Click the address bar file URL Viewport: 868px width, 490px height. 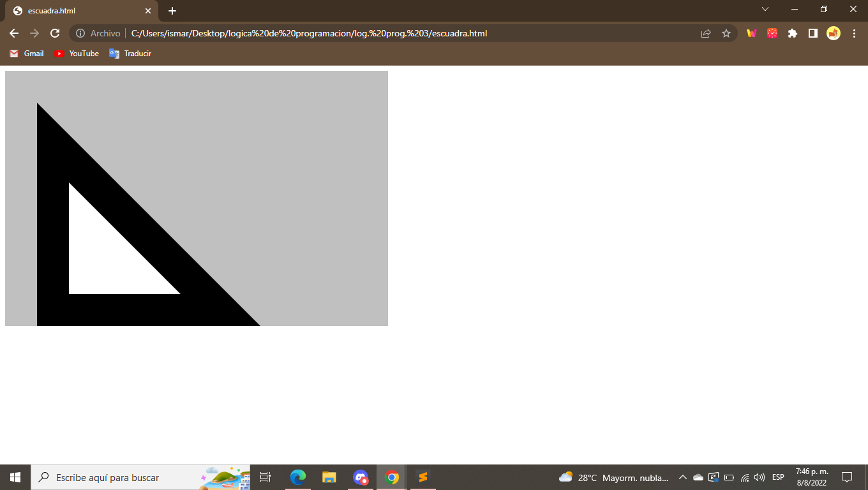click(x=309, y=33)
